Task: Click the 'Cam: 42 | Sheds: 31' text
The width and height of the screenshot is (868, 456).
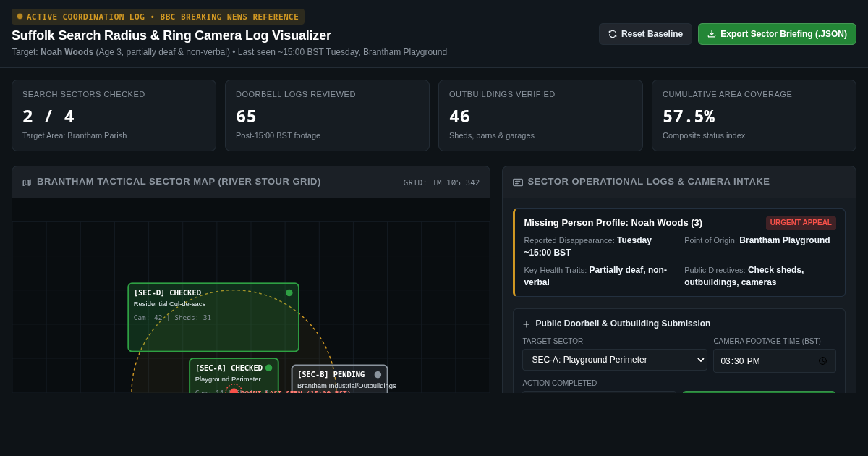Action: point(172,318)
